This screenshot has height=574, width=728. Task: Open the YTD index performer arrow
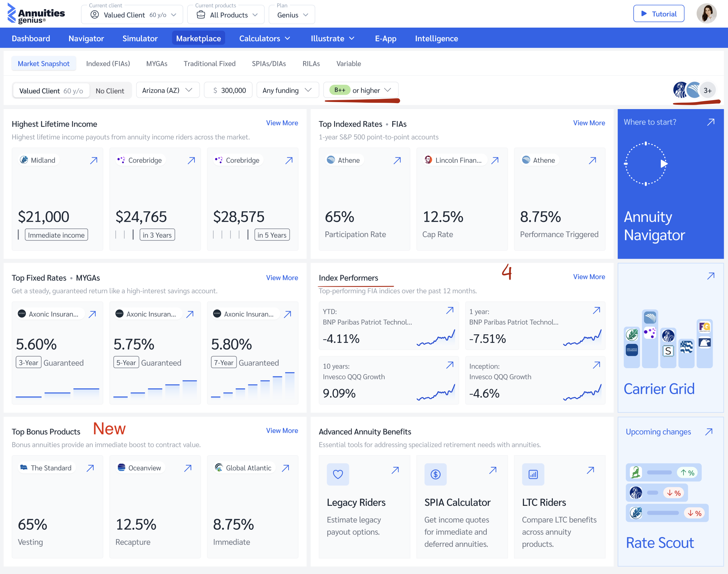click(x=450, y=310)
